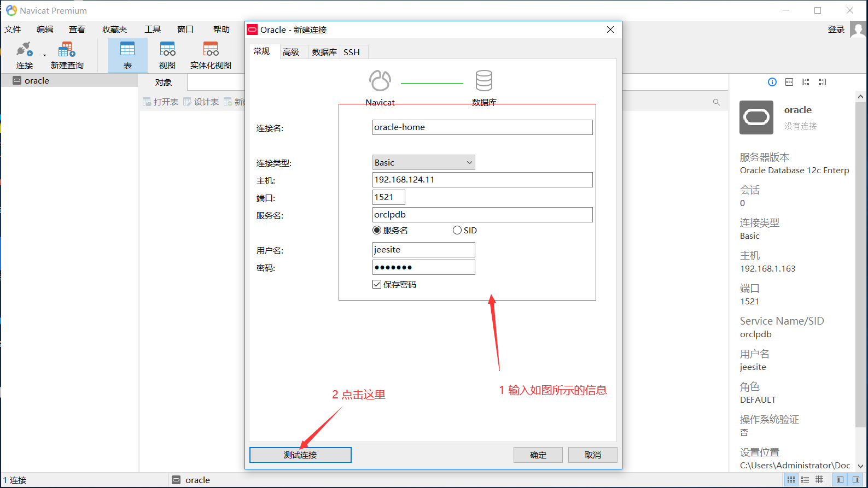This screenshot has width=868, height=488.
Task: Open the 帮助 menu
Action: point(222,30)
